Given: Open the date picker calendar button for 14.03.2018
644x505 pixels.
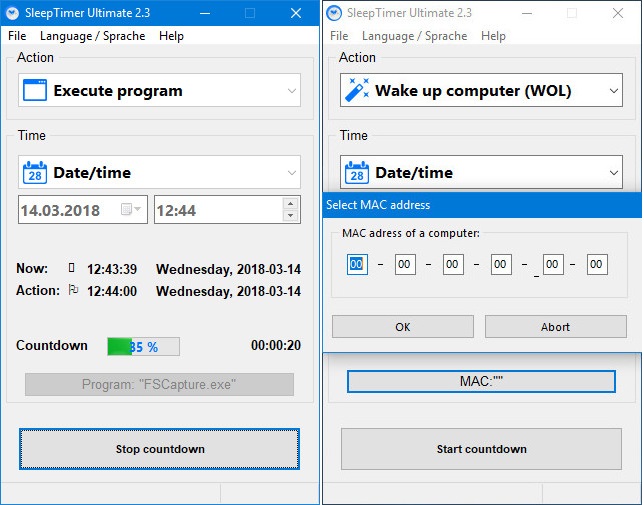Looking at the screenshot, I should (131, 209).
